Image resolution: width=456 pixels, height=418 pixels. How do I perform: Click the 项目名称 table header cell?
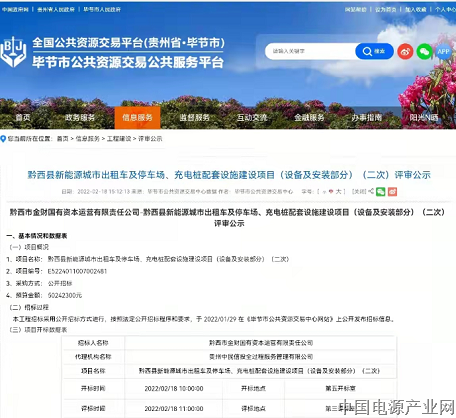[x=93, y=371]
